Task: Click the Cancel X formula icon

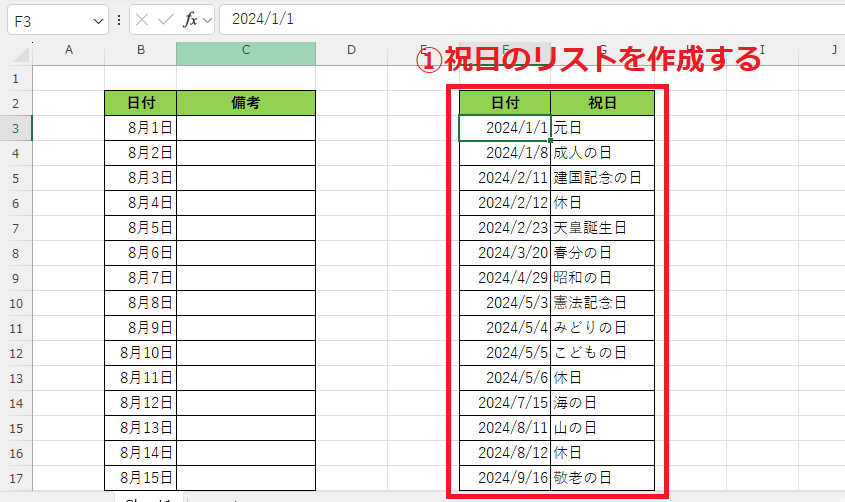Action: point(142,20)
